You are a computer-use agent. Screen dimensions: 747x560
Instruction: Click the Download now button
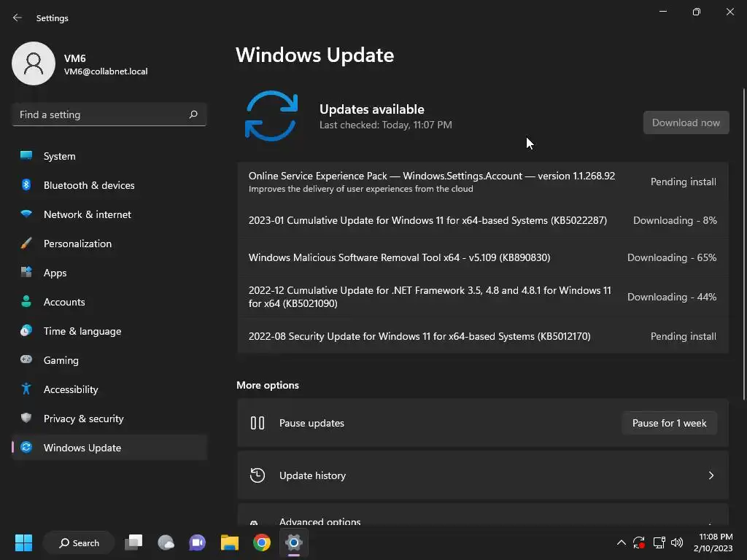(x=686, y=122)
